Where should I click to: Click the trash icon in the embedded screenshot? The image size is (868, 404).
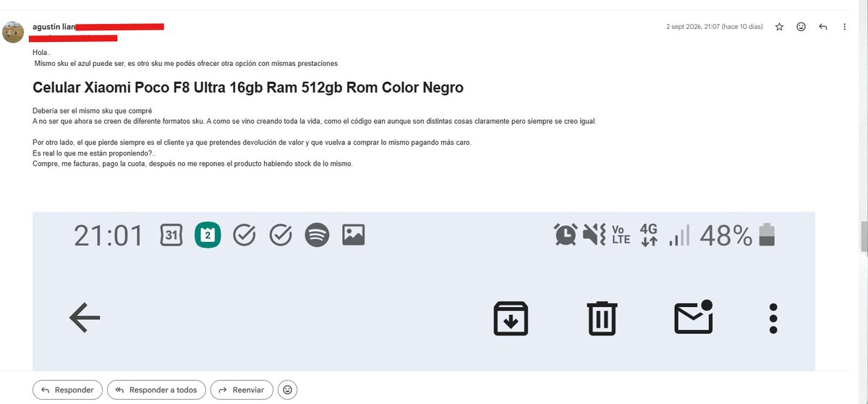tap(602, 318)
